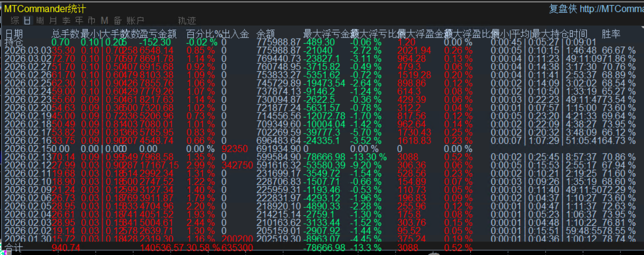Select the 2026.02.26 date row
Viewport: 644px width, 255px height.
[x=28, y=75]
